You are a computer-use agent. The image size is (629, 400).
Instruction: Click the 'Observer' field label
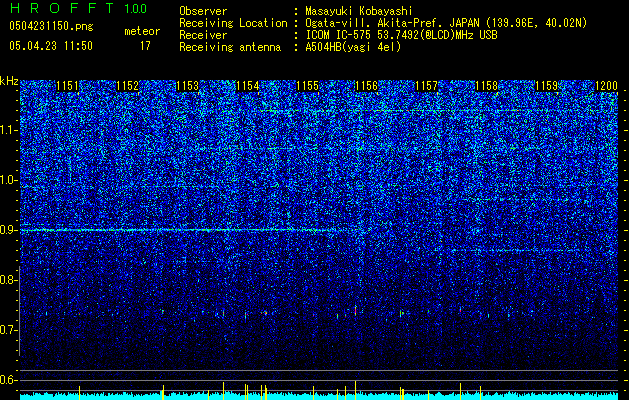click(203, 11)
